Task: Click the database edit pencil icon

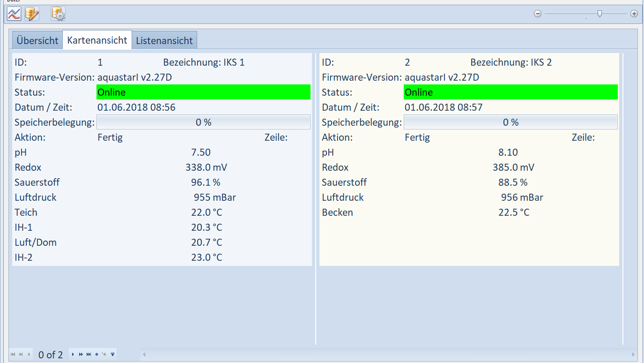Action: [x=32, y=14]
